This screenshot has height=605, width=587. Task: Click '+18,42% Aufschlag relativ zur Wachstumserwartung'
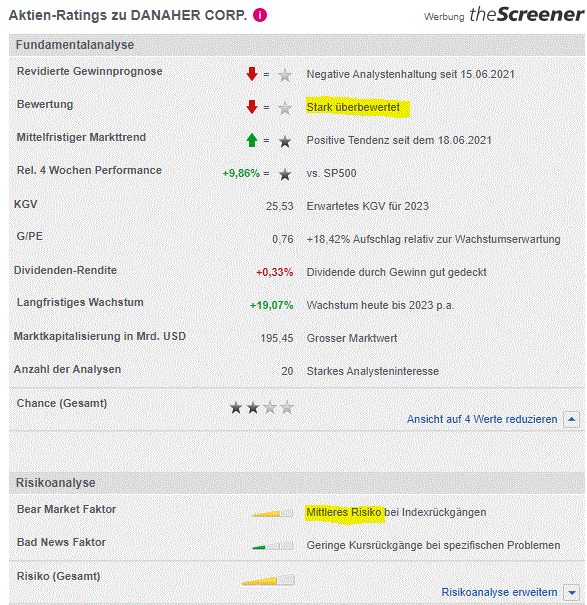[x=433, y=239]
